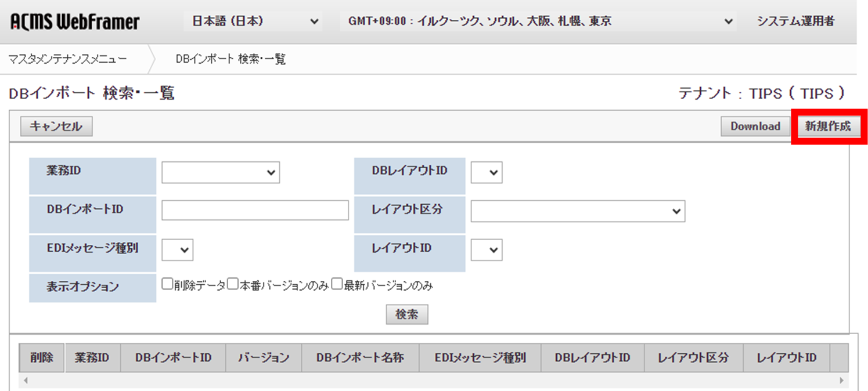Open the レイアウト区分 dropdown
This screenshot has height=391, width=868.
pyautogui.click(x=578, y=211)
